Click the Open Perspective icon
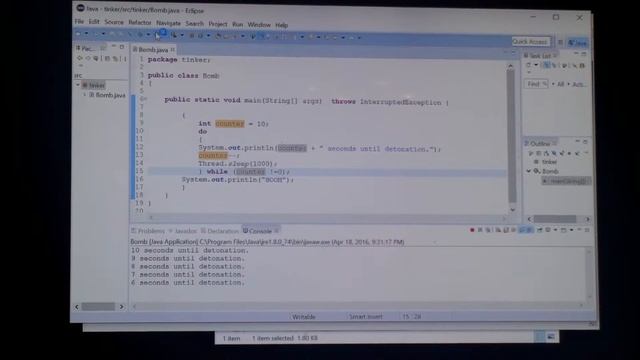The height and width of the screenshot is (360, 640). [561, 42]
